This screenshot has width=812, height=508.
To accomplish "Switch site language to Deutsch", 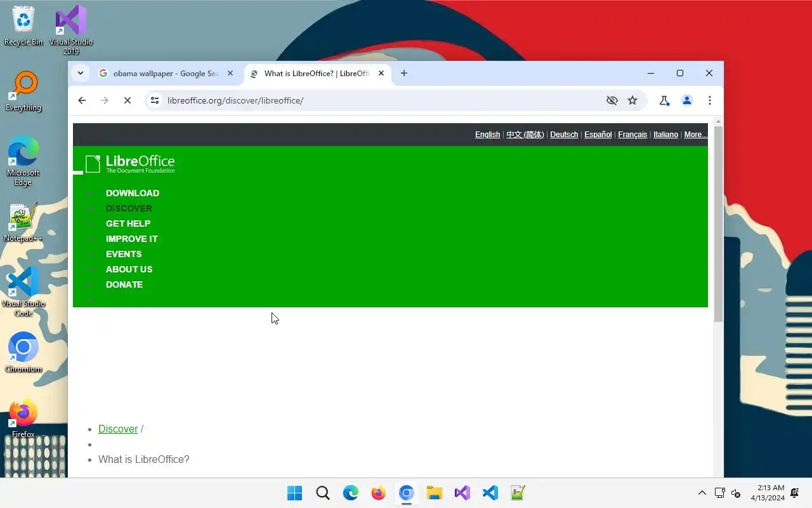I will (564, 135).
